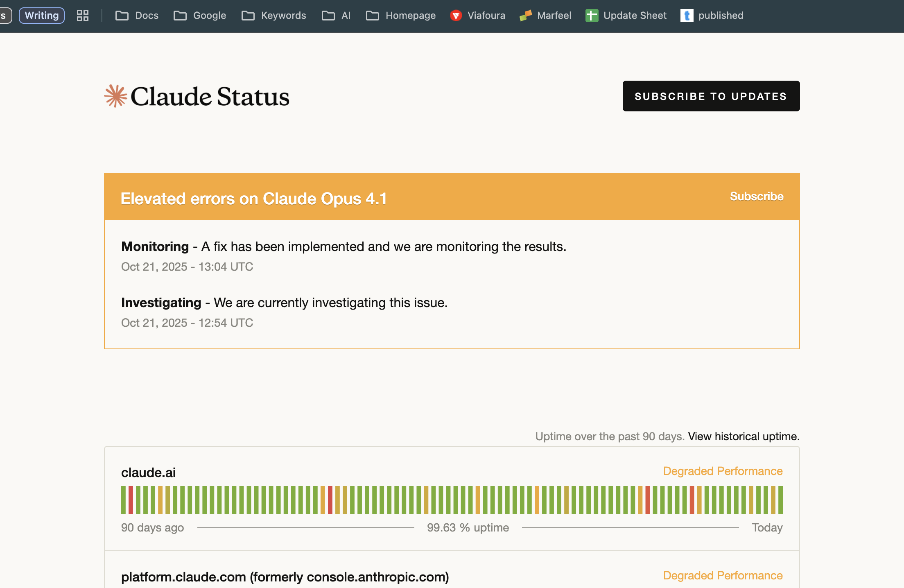Viewport: 904px width, 588px height.
Task: Click Subscribe in the orange incident banner
Action: pos(756,197)
